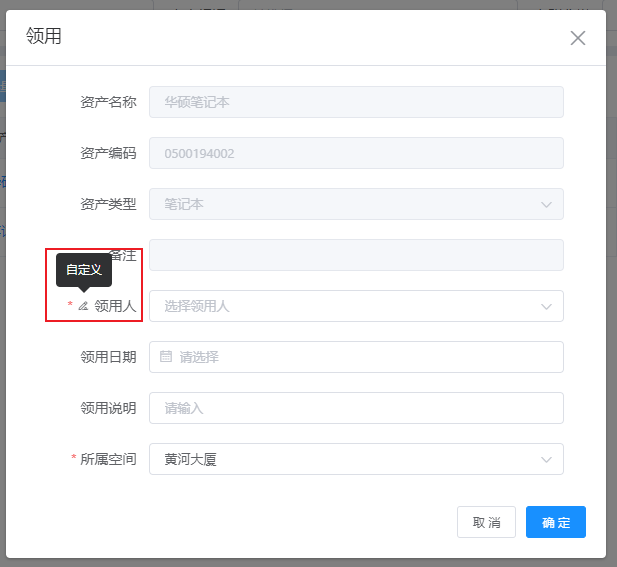
Task: Expand the 所属空间 dropdown arrow
Action: click(x=546, y=459)
